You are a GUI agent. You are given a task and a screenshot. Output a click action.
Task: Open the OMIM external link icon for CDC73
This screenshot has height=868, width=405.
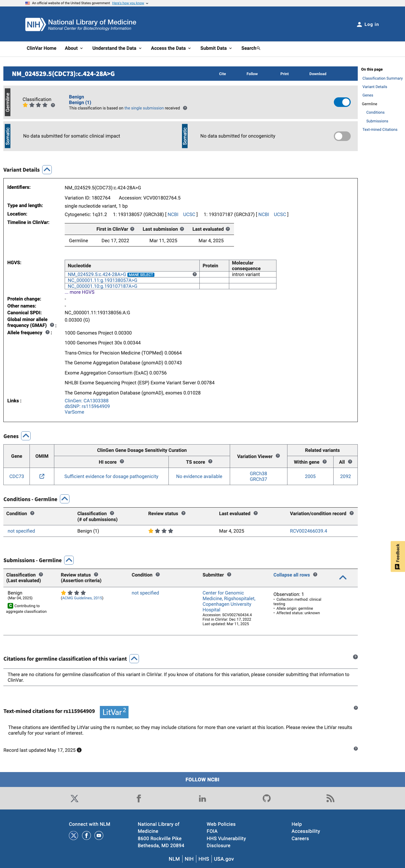(x=42, y=476)
